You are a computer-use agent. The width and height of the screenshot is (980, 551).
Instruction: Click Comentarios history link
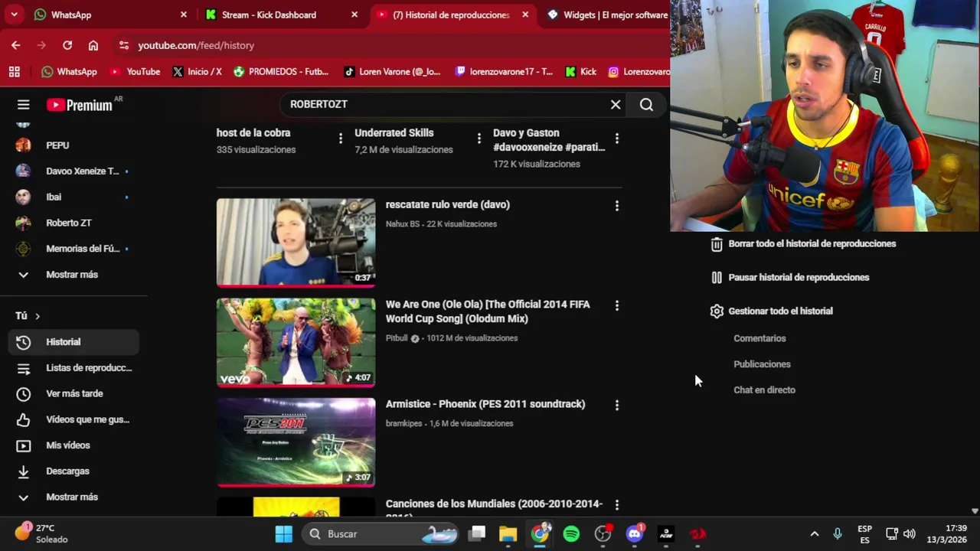click(x=759, y=338)
